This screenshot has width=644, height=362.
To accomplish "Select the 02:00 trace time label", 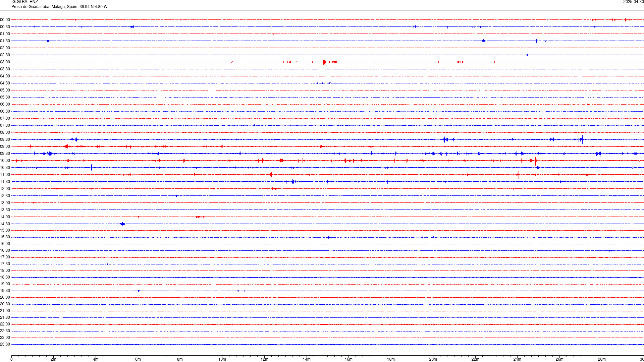I will [5, 48].
